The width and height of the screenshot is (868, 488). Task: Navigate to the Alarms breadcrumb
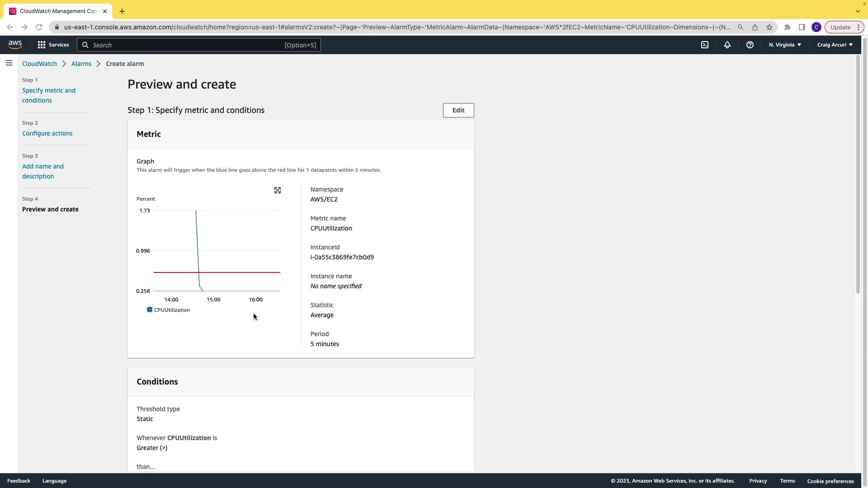(x=81, y=64)
